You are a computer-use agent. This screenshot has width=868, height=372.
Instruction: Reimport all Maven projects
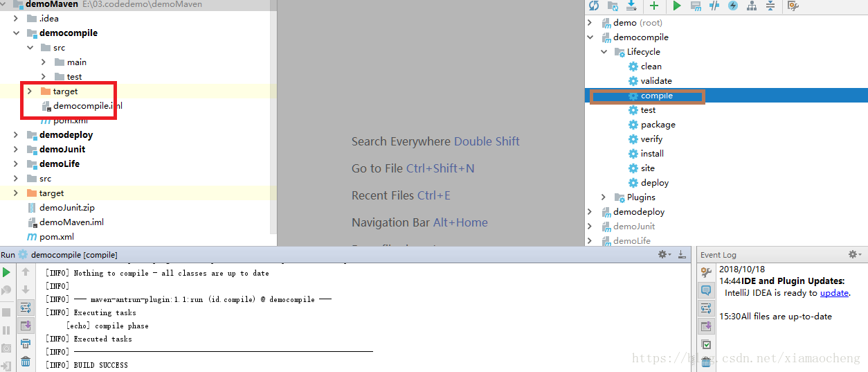pos(593,6)
